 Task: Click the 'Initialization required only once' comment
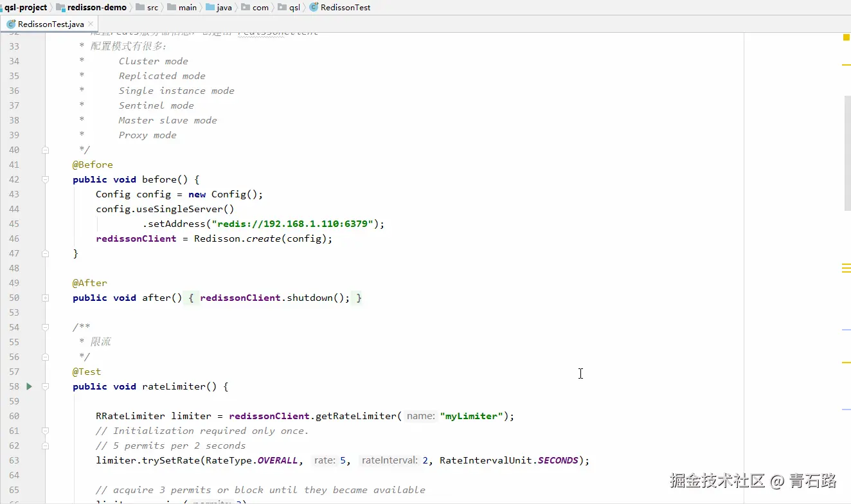202,431
